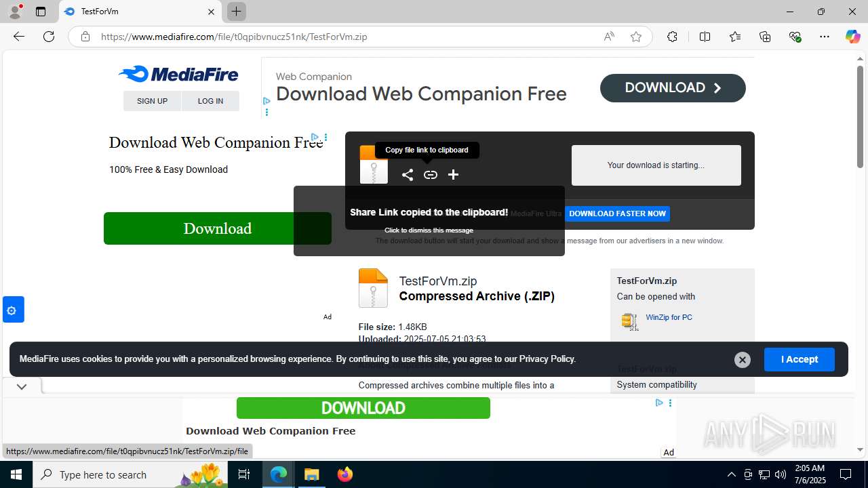The height and width of the screenshot is (488, 868).
Task: Click Web Companion DOWNLOAD banner button
Action: click(673, 88)
